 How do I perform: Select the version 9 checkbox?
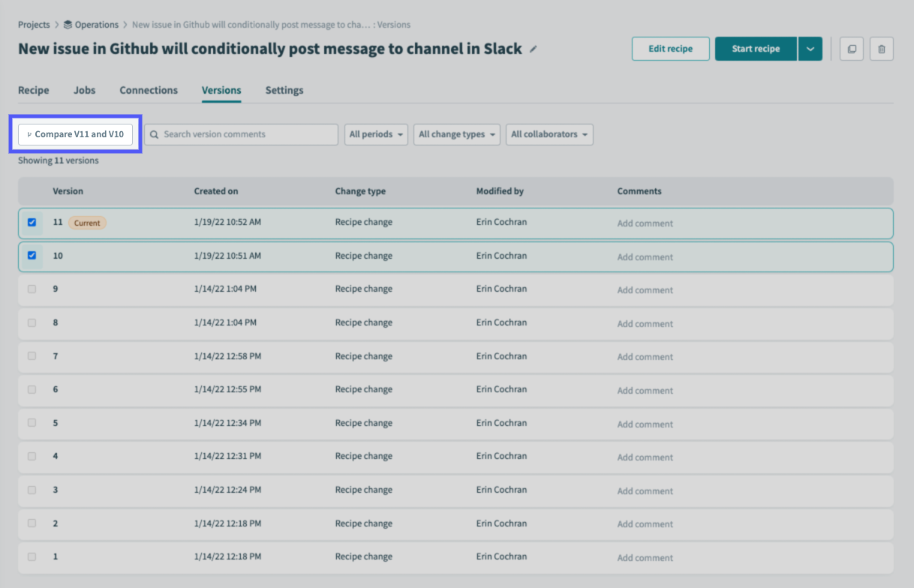[32, 289]
